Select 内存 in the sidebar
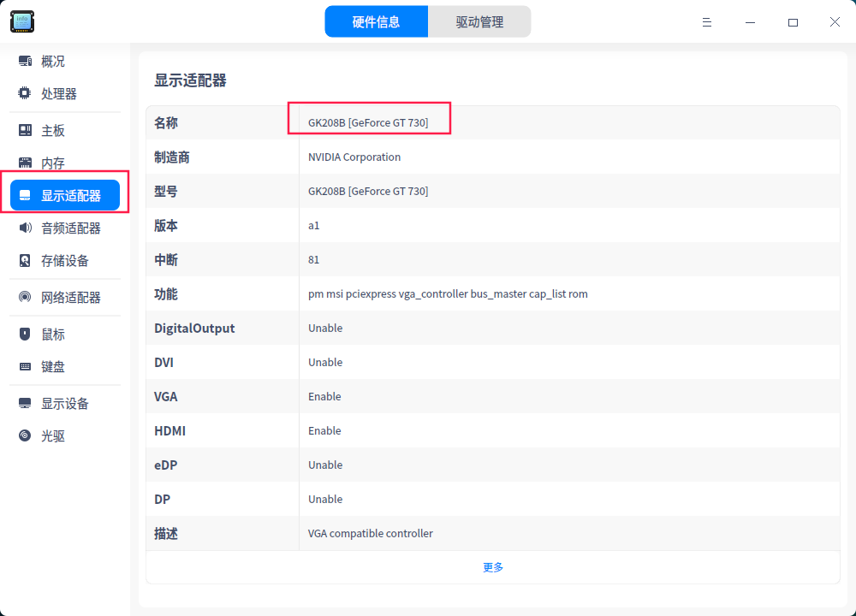 point(65,163)
